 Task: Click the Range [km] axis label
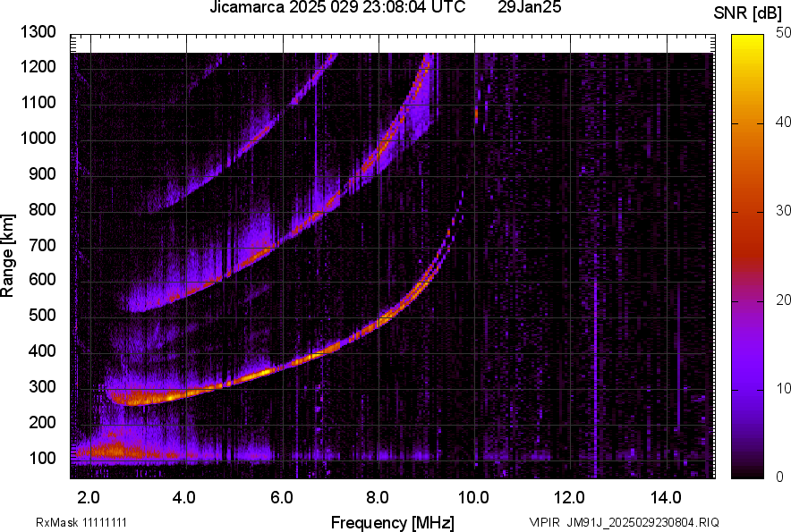pos(7,255)
